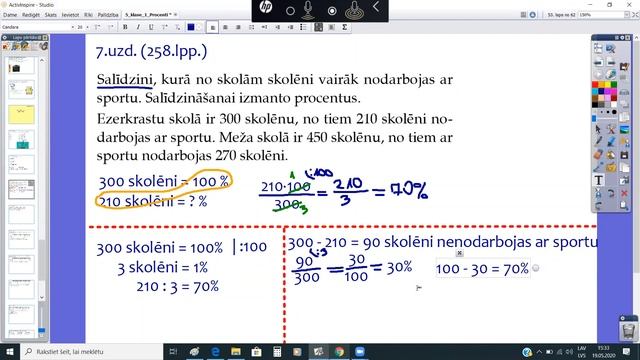Open the Tools wrench icon
The image size is (640, 360).
pos(611,129)
